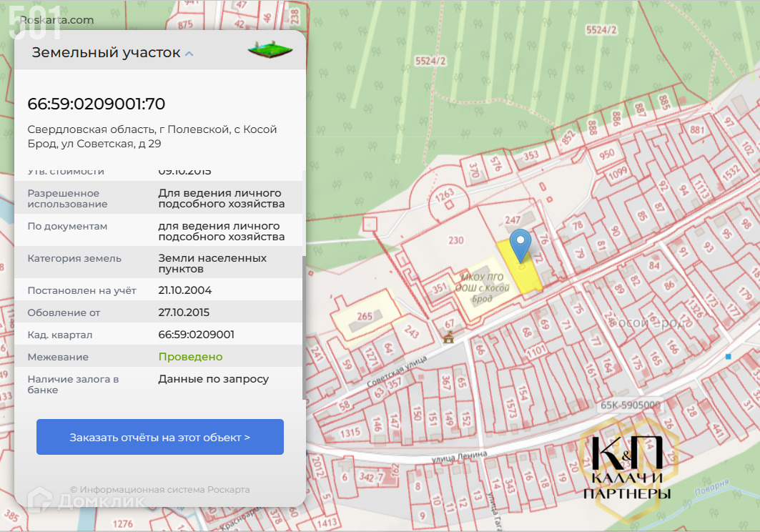Image resolution: width=760 pixels, height=532 pixels.
Task: Click the date 21.10.2004
Action: [x=184, y=290]
